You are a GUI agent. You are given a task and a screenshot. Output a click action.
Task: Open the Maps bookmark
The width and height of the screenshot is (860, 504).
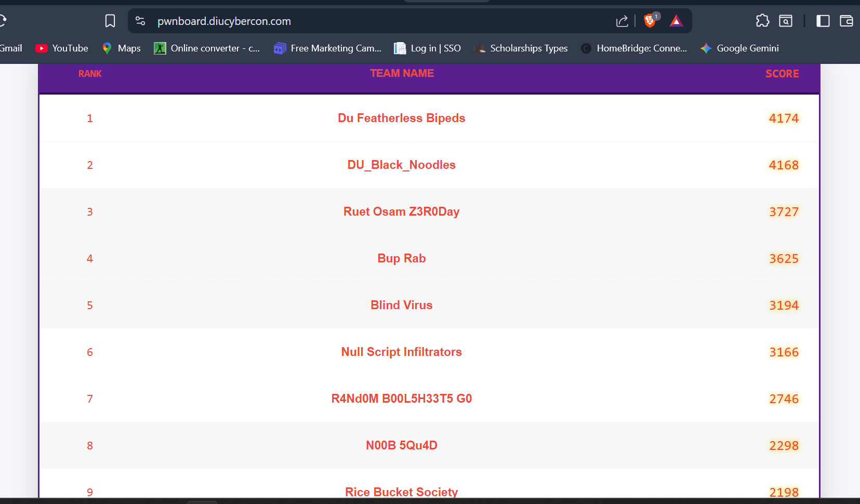[122, 48]
